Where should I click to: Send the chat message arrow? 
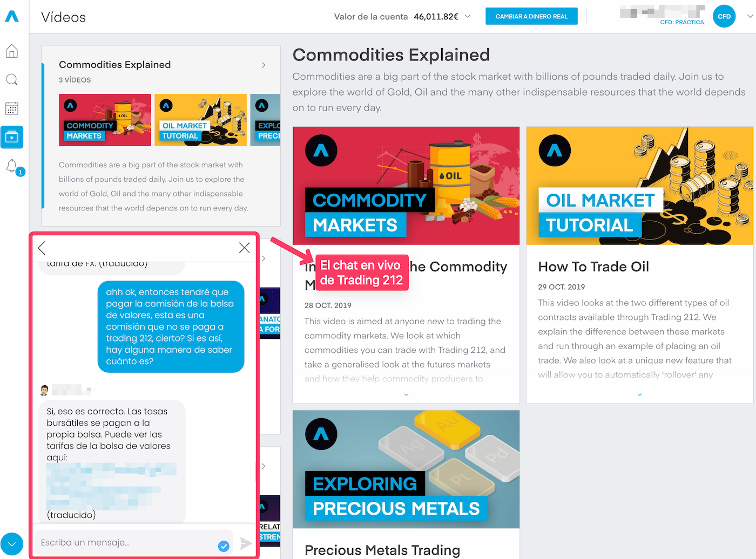(246, 543)
